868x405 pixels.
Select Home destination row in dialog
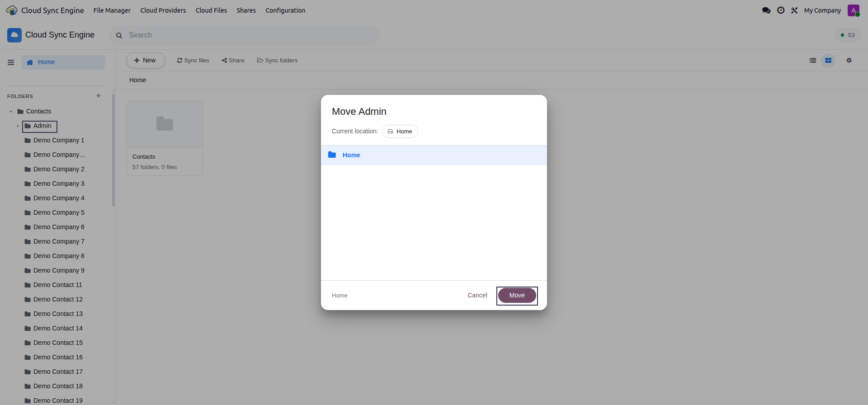point(434,155)
